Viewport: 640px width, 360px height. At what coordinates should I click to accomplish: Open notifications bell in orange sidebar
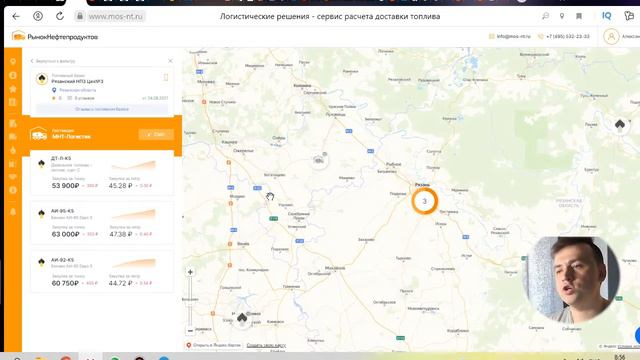tap(13, 211)
